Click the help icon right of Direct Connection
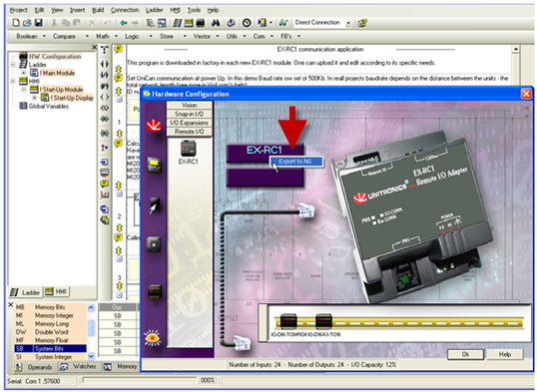The image size is (537, 392). (362, 23)
